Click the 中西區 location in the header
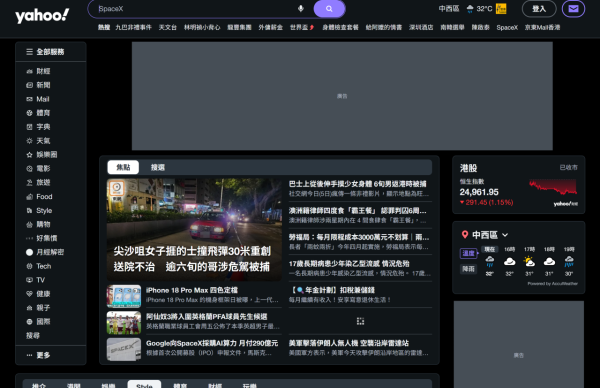This screenshot has width=600, height=388. [449, 9]
